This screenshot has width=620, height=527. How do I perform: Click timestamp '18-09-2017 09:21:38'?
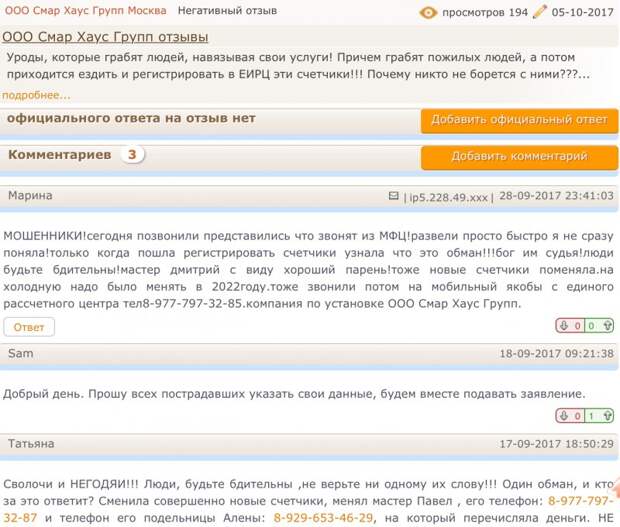click(x=556, y=353)
